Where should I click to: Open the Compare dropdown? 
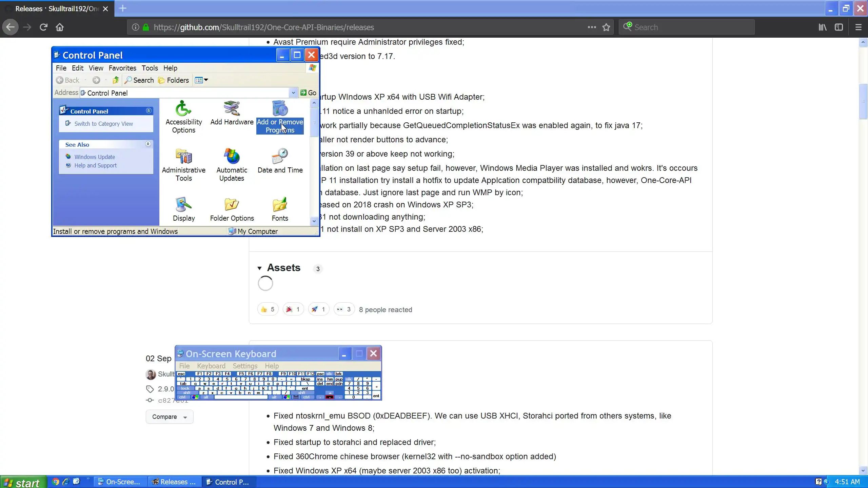pyautogui.click(x=169, y=417)
